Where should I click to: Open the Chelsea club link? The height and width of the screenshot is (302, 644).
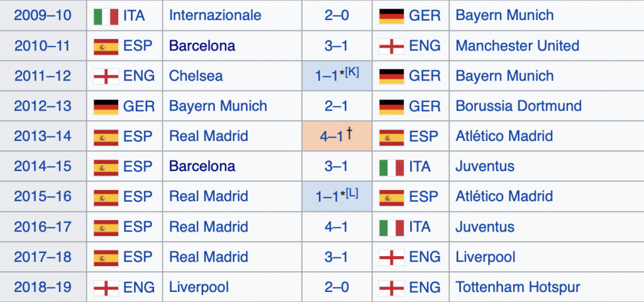coord(196,76)
